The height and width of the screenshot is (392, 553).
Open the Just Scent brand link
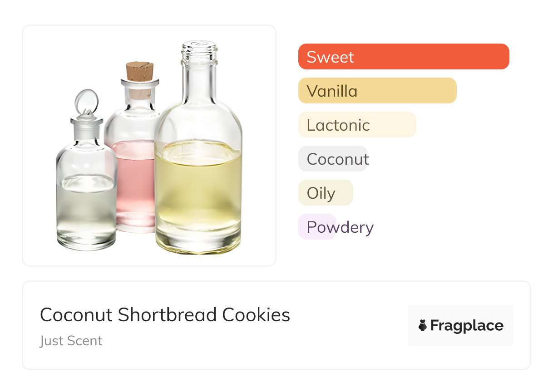click(71, 341)
